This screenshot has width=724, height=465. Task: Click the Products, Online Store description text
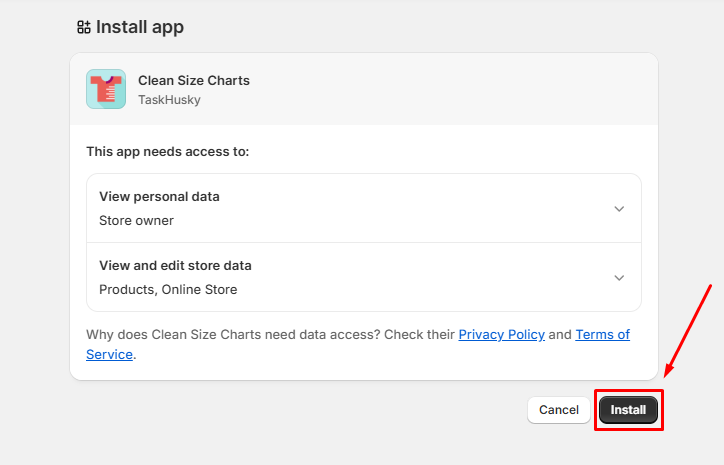click(x=168, y=289)
